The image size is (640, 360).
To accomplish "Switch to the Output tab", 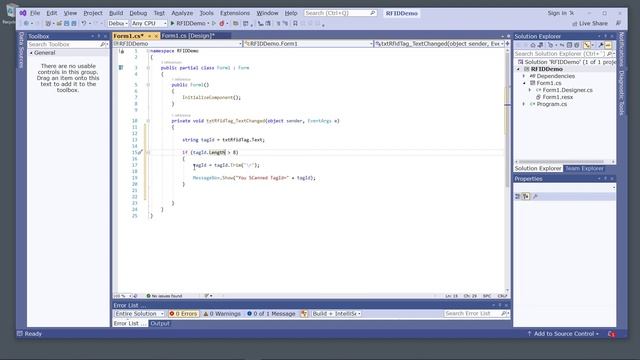I will [x=160, y=323].
